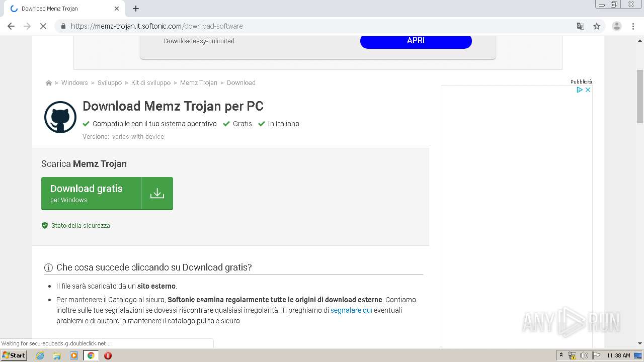Click the scrollbar down arrow
This screenshot has width=644, height=362.
[640, 343]
